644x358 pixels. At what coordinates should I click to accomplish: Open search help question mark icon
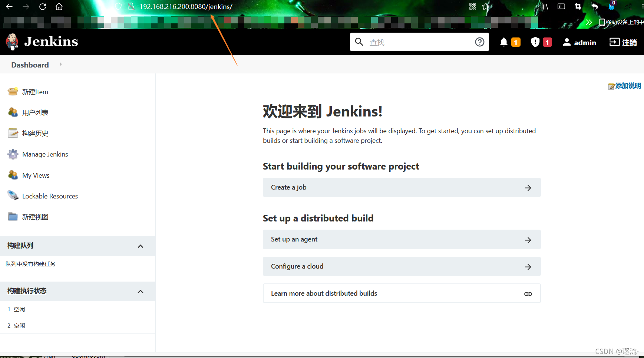480,42
